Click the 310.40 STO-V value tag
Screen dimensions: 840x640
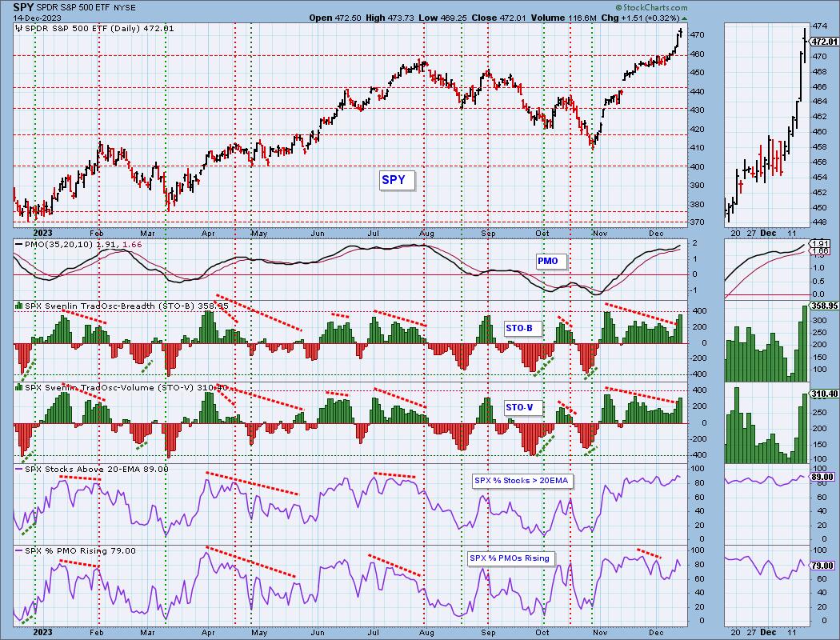click(824, 394)
